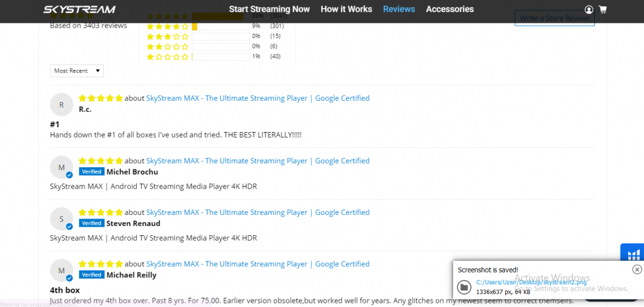Screen dimensions: 644x307
Task: Click the R avatar of R.c.
Action: pos(61,104)
